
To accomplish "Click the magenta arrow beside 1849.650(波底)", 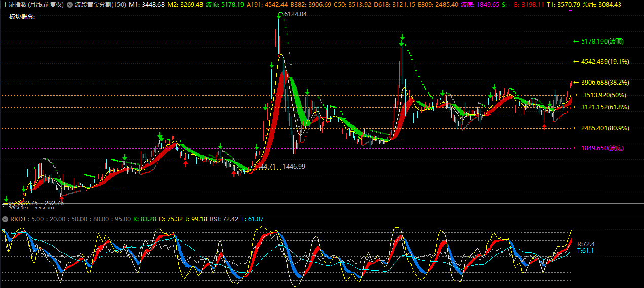I will [576, 148].
